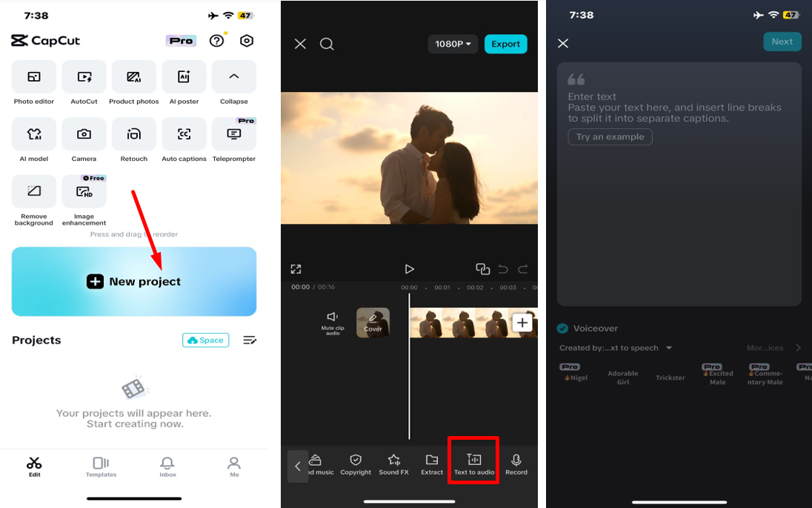This screenshot has width=812, height=508.
Task: Open the Auto captions tool
Action: pos(184,134)
